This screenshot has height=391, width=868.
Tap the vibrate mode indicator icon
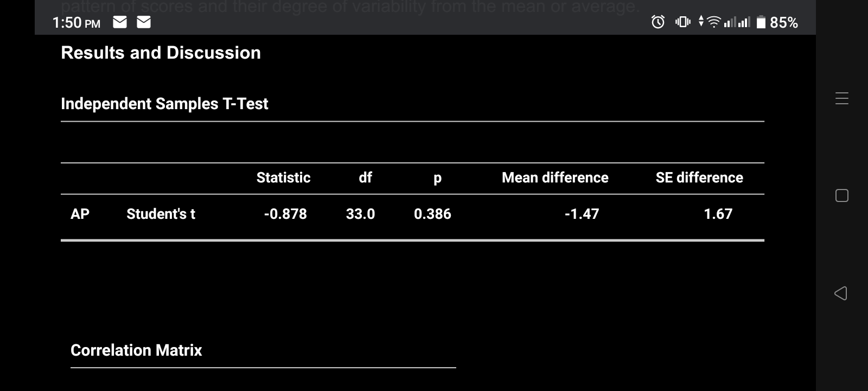click(x=682, y=22)
